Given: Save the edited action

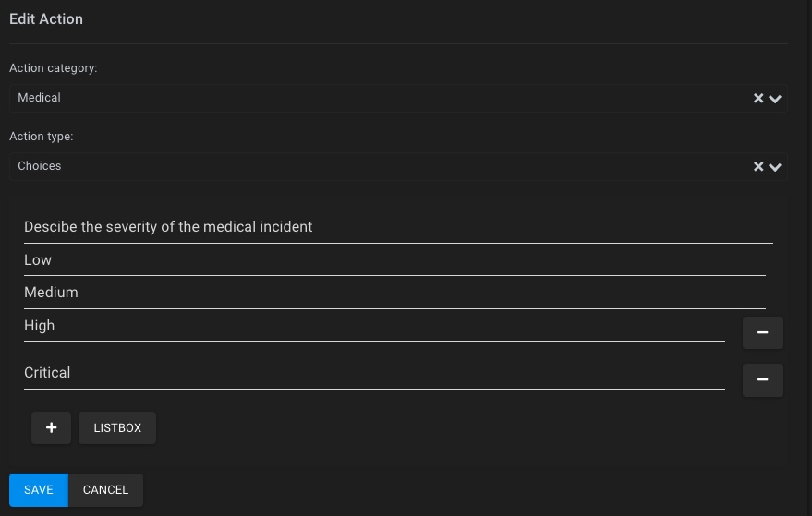Looking at the screenshot, I should click(x=39, y=490).
